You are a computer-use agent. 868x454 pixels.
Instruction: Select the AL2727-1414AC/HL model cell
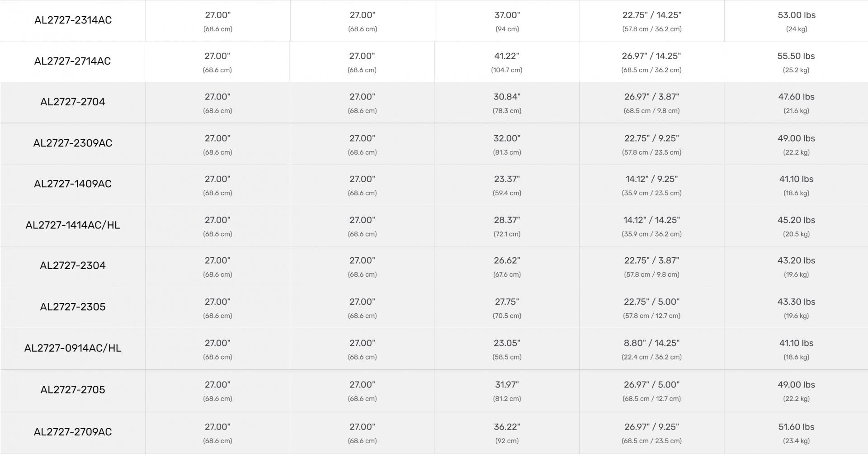(x=72, y=225)
